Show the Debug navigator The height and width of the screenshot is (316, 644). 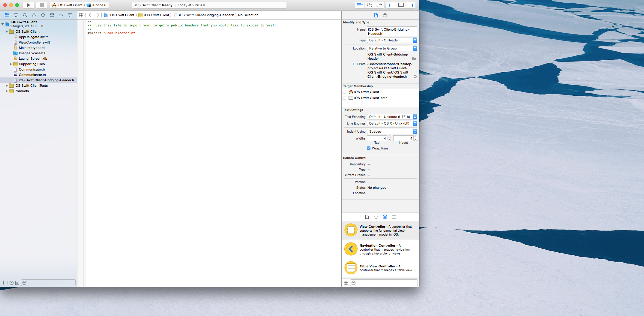52,15
